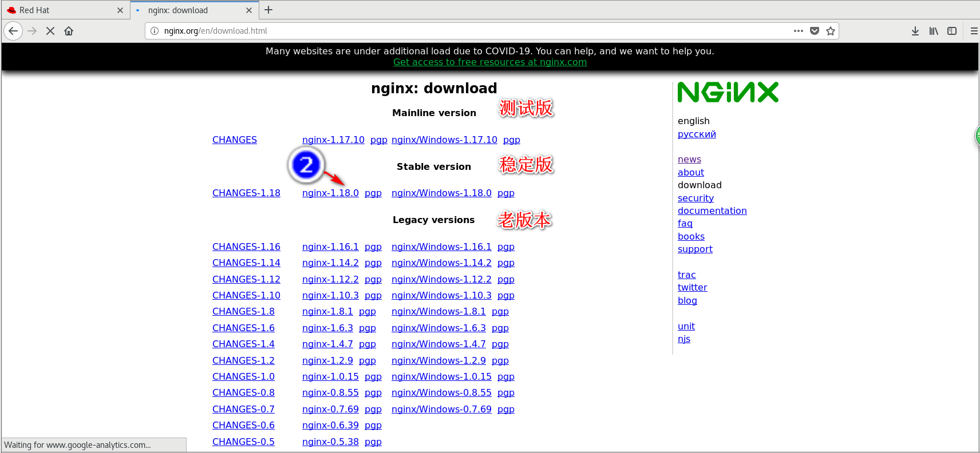
Task: Save page to Pocket icon
Action: [815, 31]
